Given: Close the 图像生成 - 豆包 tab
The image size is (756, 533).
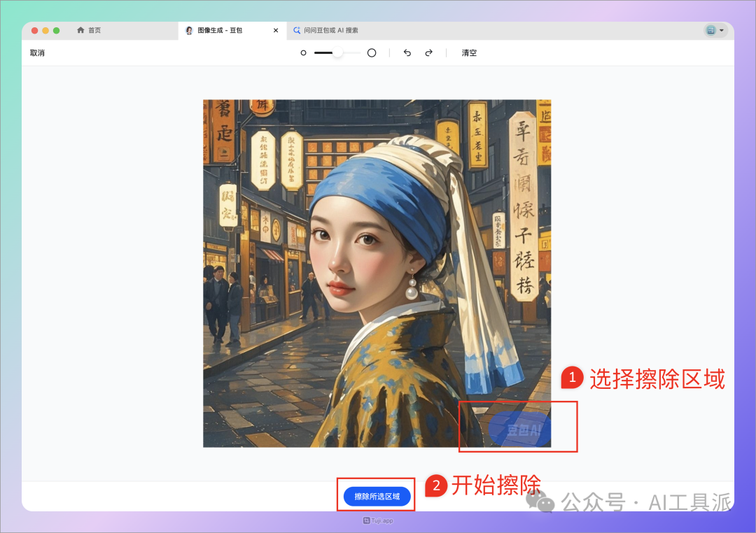Looking at the screenshot, I should coord(275,30).
